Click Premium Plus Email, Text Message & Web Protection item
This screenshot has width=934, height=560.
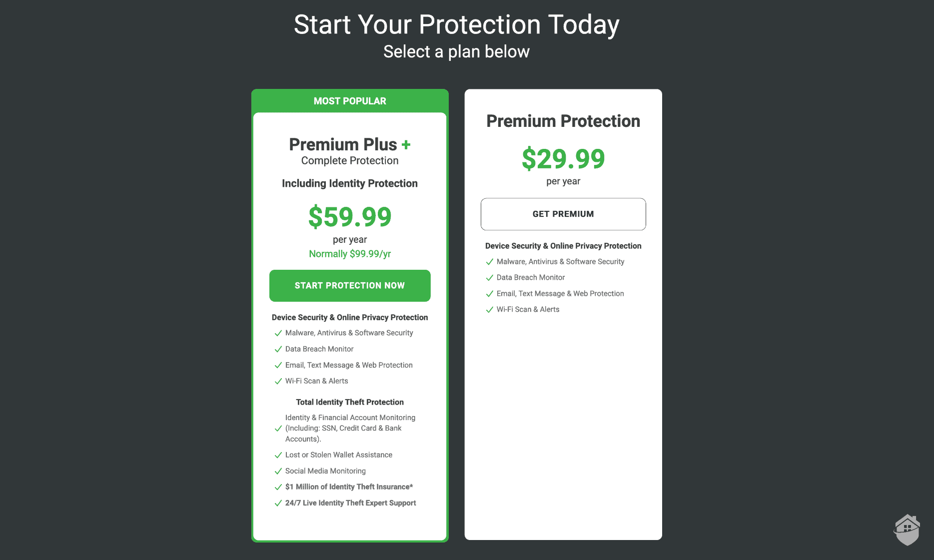click(349, 365)
